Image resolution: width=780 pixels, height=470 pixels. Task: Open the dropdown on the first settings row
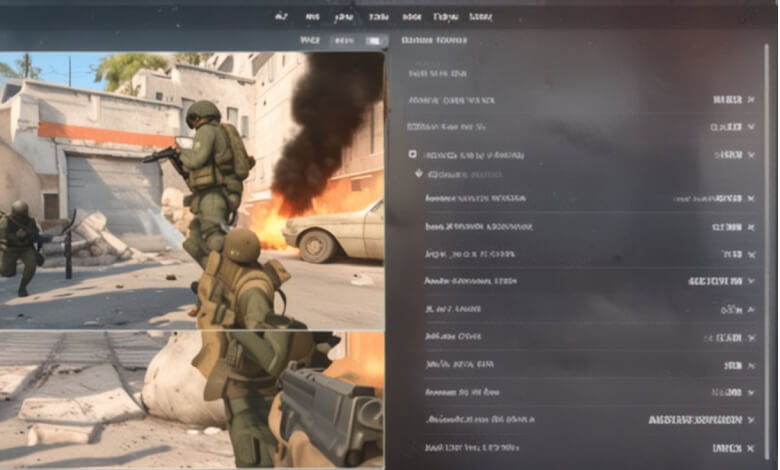click(x=751, y=100)
